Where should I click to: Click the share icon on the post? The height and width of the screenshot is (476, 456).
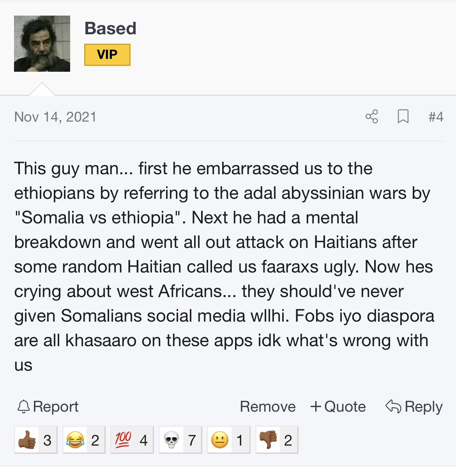(x=372, y=117)
